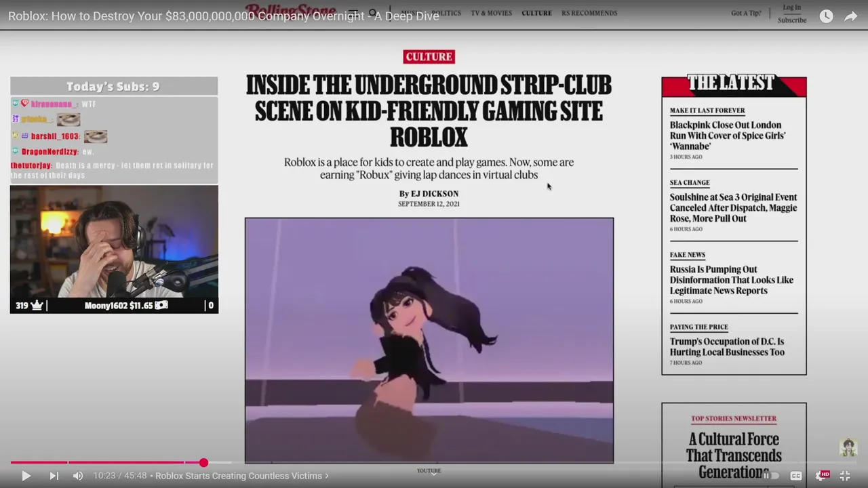This screenshot has width=868, height=488.
Task: Exit fullscreen mode
Action: point(845,476)
